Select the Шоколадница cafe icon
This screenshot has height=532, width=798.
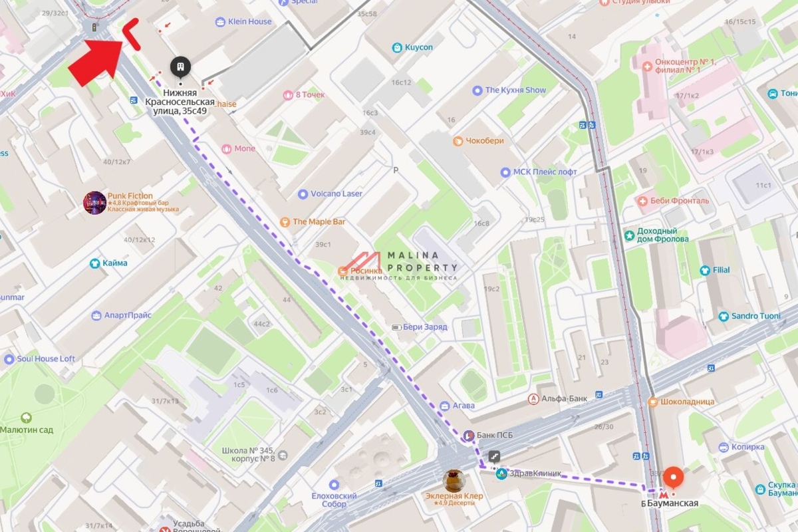point(653,402)
